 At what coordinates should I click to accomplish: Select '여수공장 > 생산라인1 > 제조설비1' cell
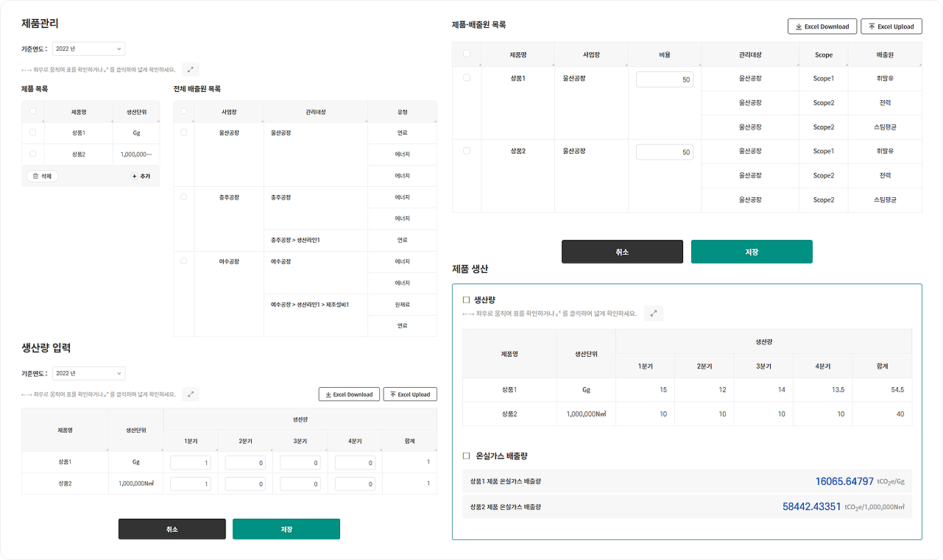[315, 315]
